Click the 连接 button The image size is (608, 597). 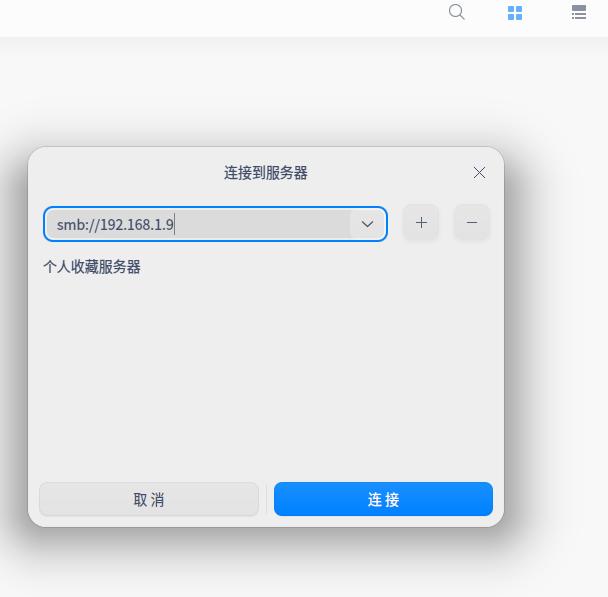(383, 499)
